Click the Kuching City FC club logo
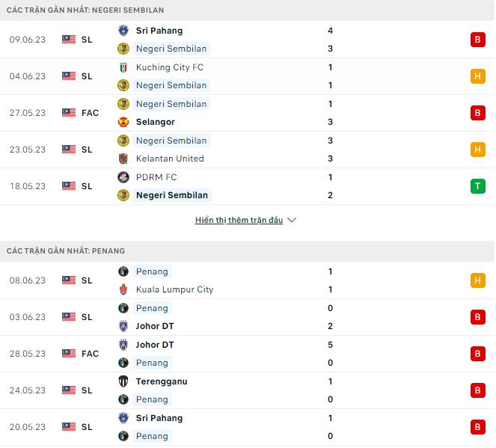The image size is (496, 448). pos(123,67)
